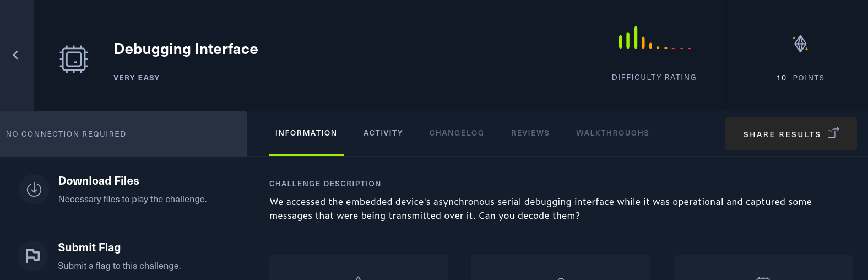Viewport: 868px width, 280px height.
Task: Click the No Connection Required banner
Action: [x=123, y=134]
